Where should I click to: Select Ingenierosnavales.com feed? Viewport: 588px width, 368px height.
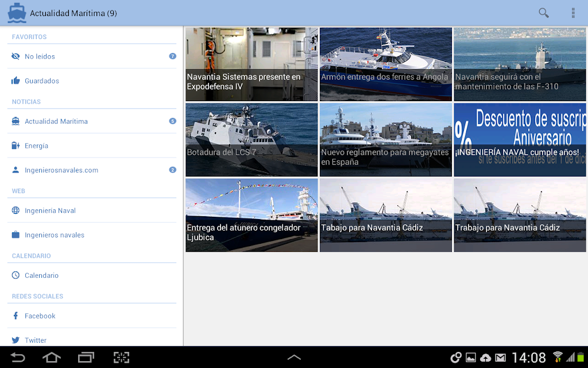pyautogui.click(x=92, y=170)
